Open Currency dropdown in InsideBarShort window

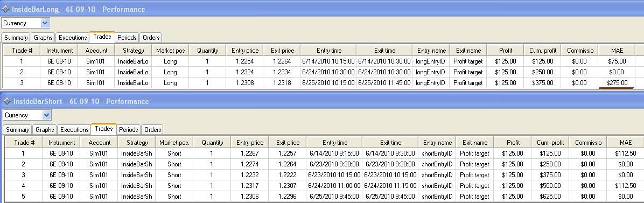point(47,115)
